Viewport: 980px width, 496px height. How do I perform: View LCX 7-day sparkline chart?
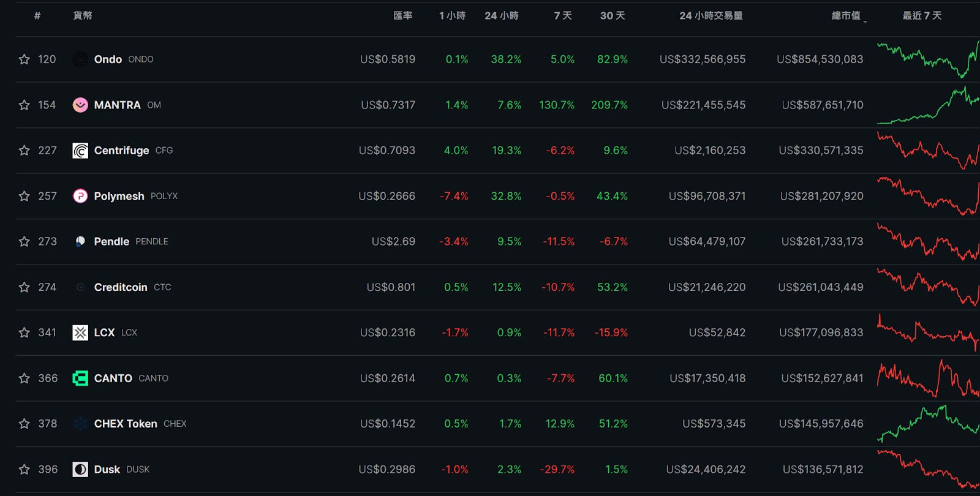(x=928, y=333)
